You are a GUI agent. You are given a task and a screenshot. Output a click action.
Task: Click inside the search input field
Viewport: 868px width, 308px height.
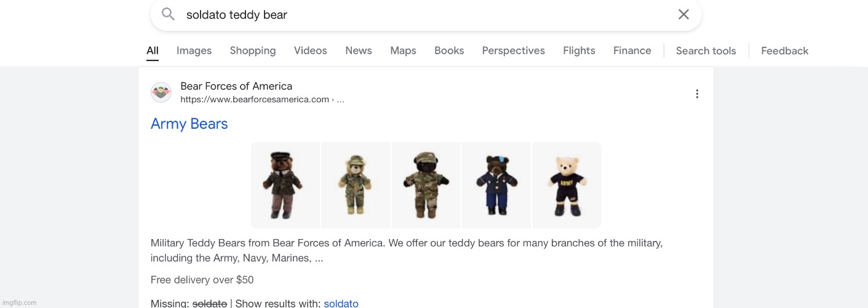(x=426, y=15)
